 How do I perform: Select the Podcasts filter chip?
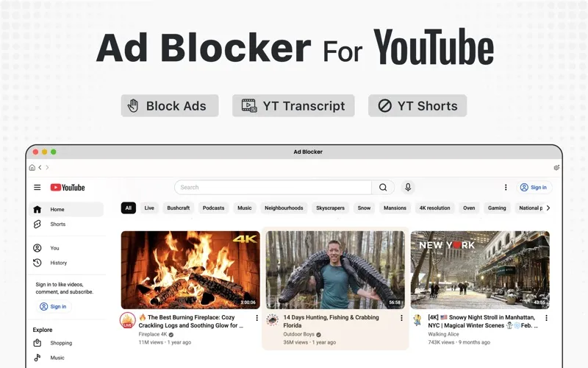coord(213,208)
